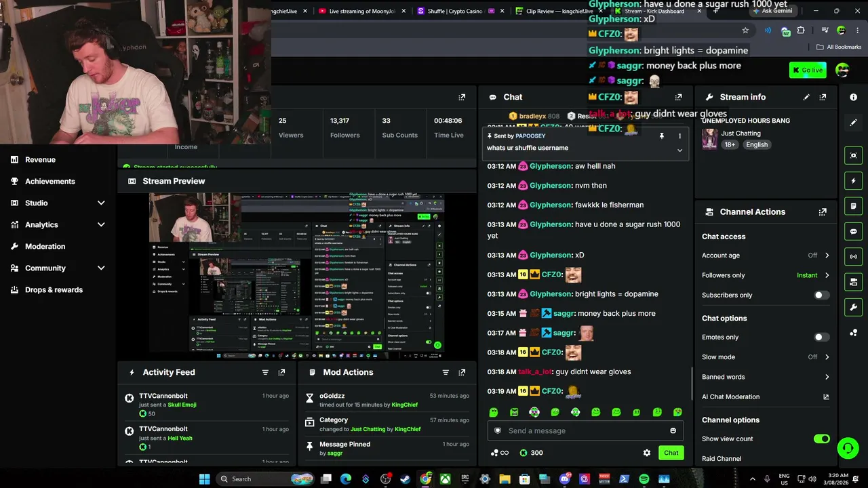Open Achievements in the sidebar
868x488 pixels.
pyautogui.click(x=50, y=181)
